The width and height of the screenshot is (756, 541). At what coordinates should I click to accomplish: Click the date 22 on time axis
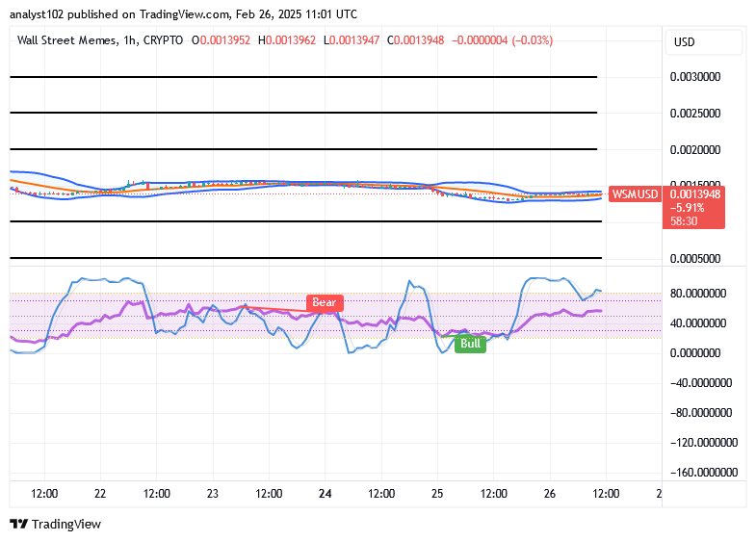[100, 494]
